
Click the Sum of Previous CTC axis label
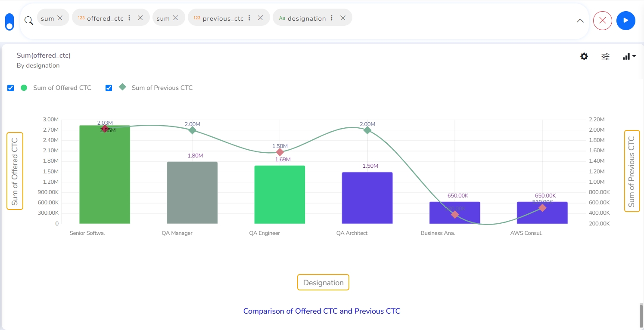[632, 171]
